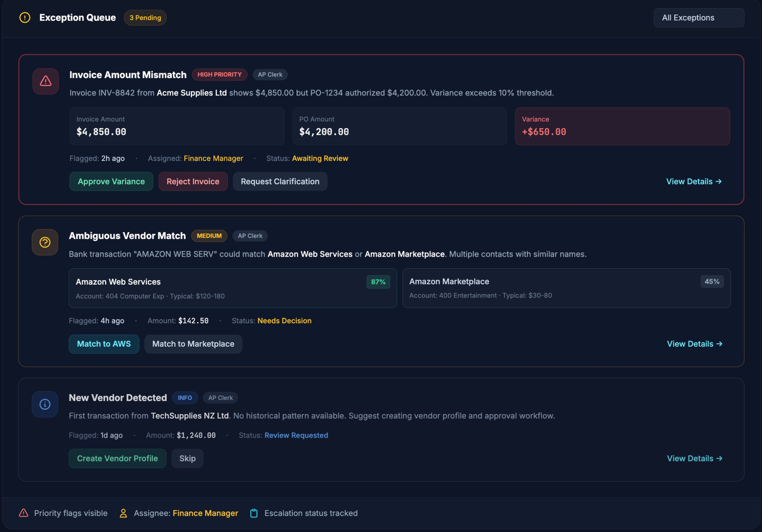Screen dimensions: 762x532
Task: Click the question mark icon on Ambiguous Vendor Match
Action: pyautogui.click(x=44, y=242)
